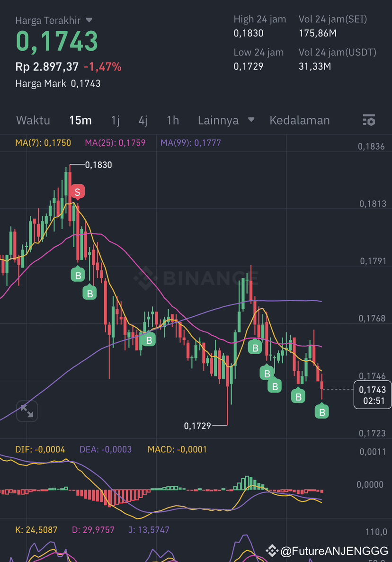
Task: Switch to 1j interval
Action: [115, 120]
